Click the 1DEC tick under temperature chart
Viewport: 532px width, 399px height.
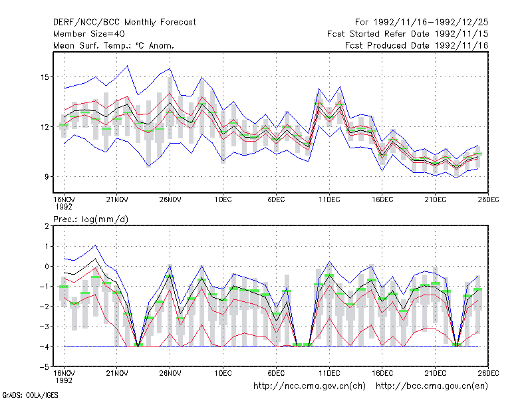tap(223, 199)
